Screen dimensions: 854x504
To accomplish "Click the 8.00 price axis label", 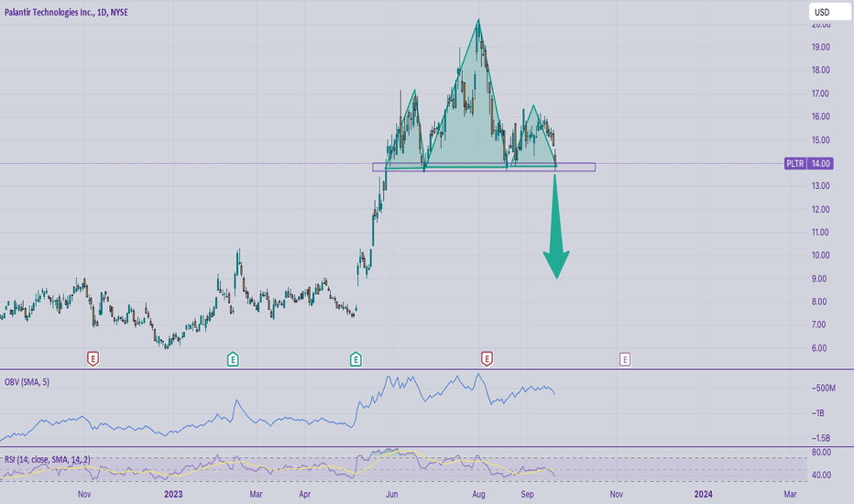I will coord(819,301).
